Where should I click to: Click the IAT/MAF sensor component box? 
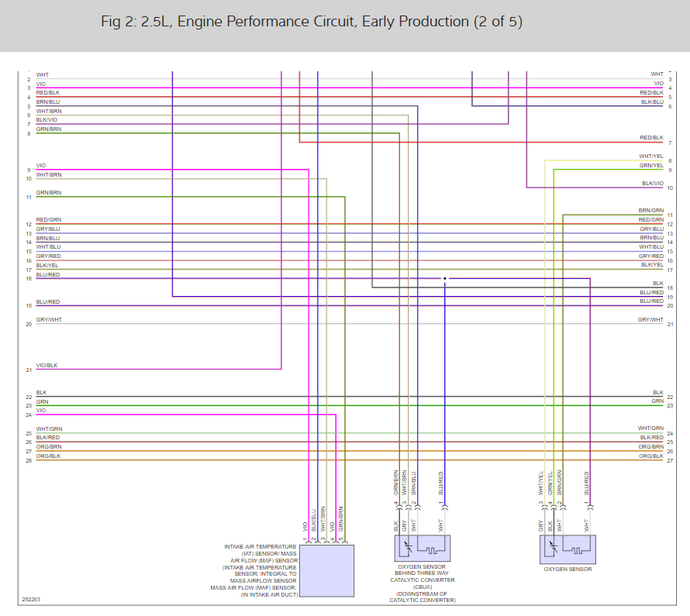326,571
